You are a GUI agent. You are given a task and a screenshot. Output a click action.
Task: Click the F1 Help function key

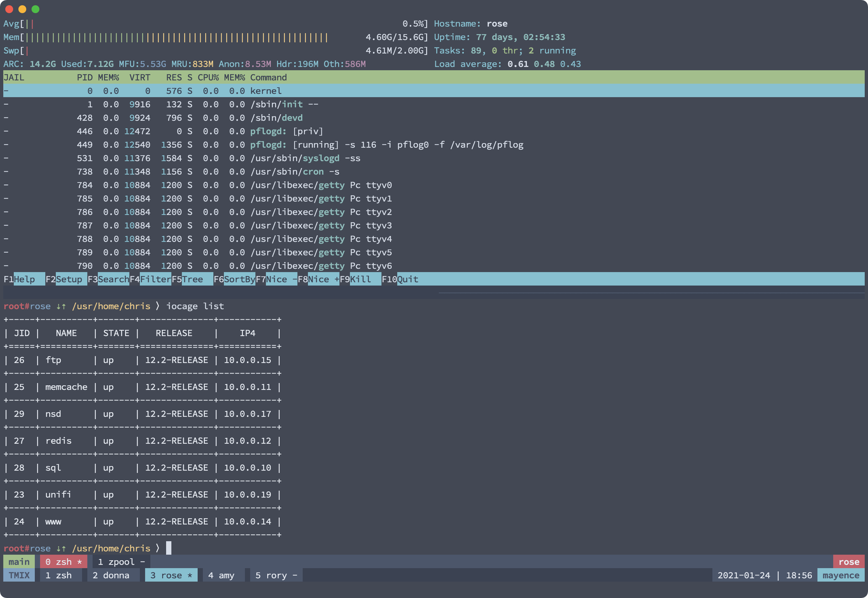tap(24, 279)
